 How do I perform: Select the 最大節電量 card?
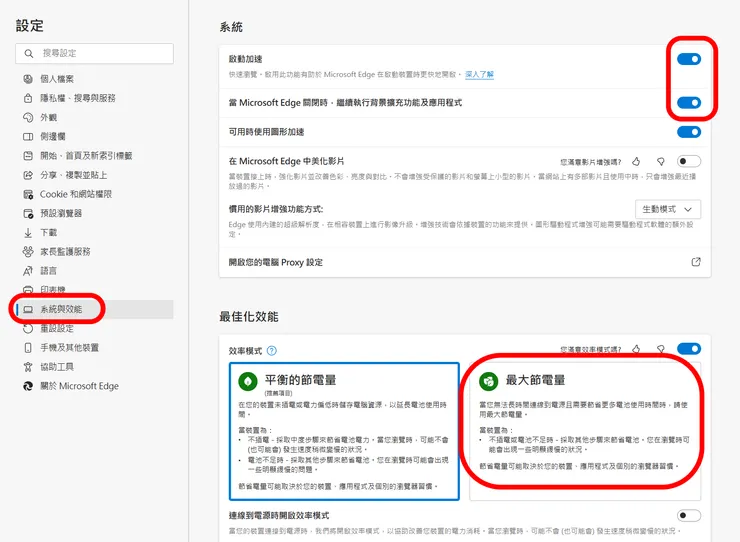[x=585, y=431]
